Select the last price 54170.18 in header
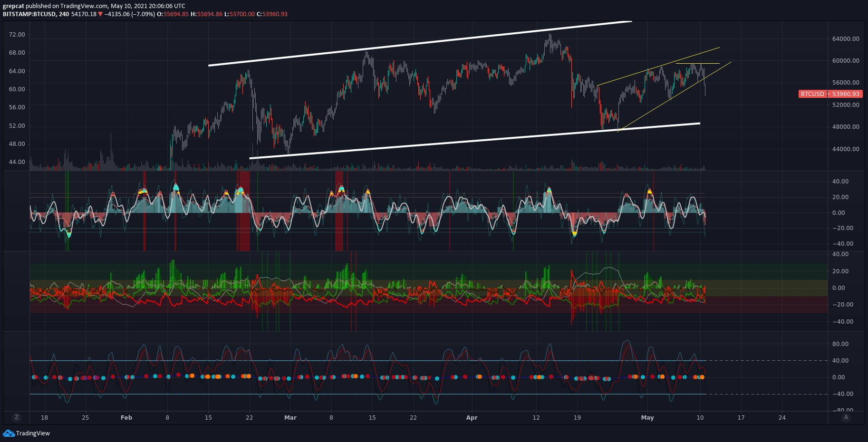The height and width of the screenshot is (442, 868). pyautogui.click(x=84, y=14)
